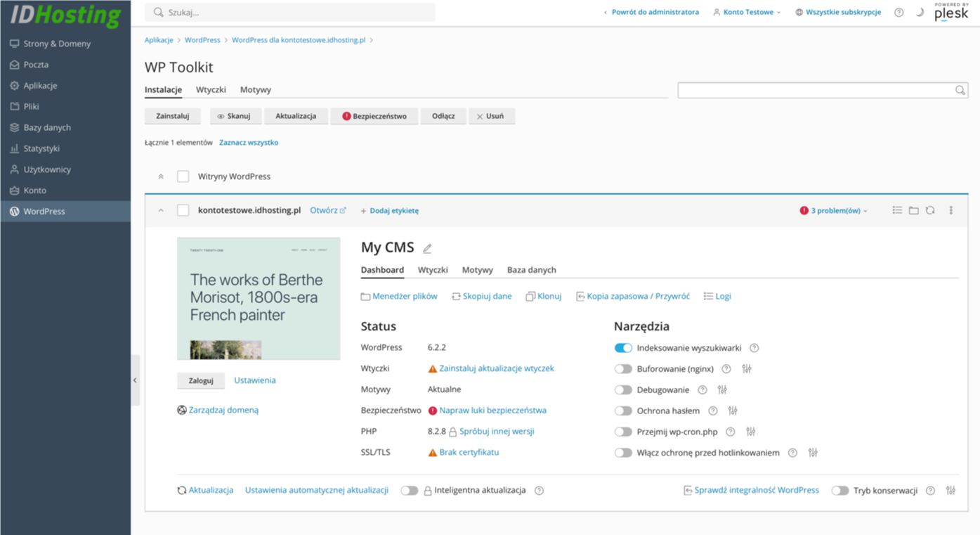Enable Przejmij wp-cron.php switch
Viewport: 980px width, 535px height.
623,432
